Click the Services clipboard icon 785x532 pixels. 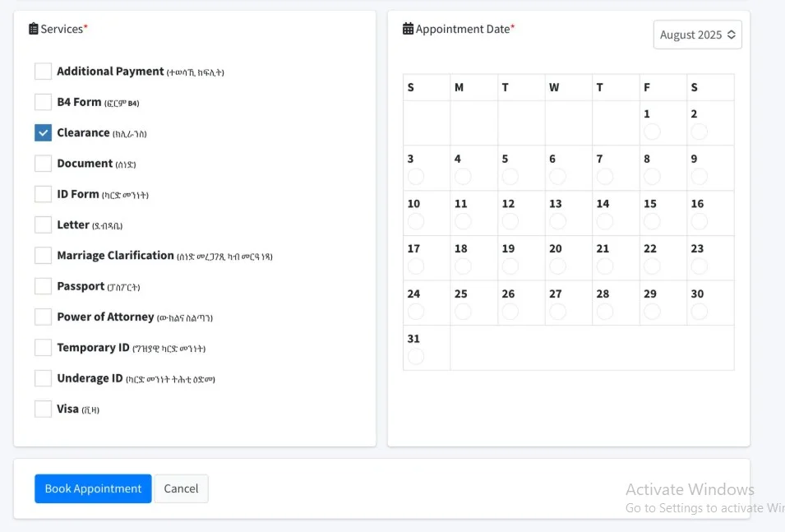34,29
